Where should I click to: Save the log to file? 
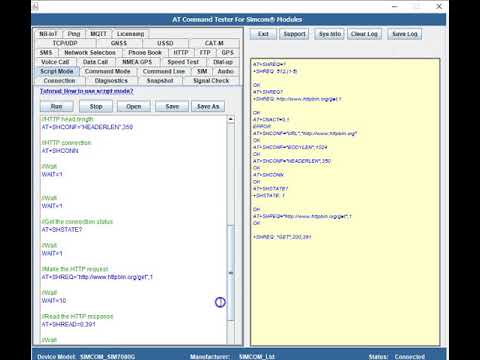(x=405, y=34)
